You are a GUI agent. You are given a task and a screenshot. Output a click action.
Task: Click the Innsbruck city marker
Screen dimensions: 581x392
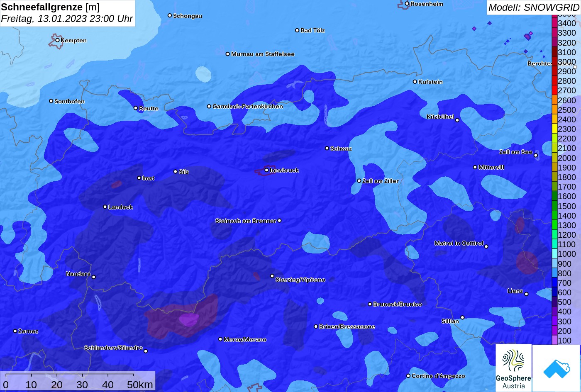[266, 170]
